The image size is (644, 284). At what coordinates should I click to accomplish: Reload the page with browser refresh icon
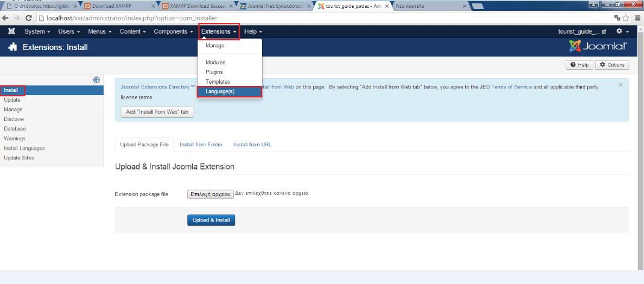coord(29,18)
